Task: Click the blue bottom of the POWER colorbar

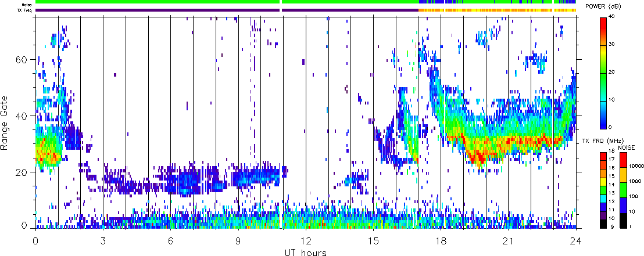Action: (603, 115)
